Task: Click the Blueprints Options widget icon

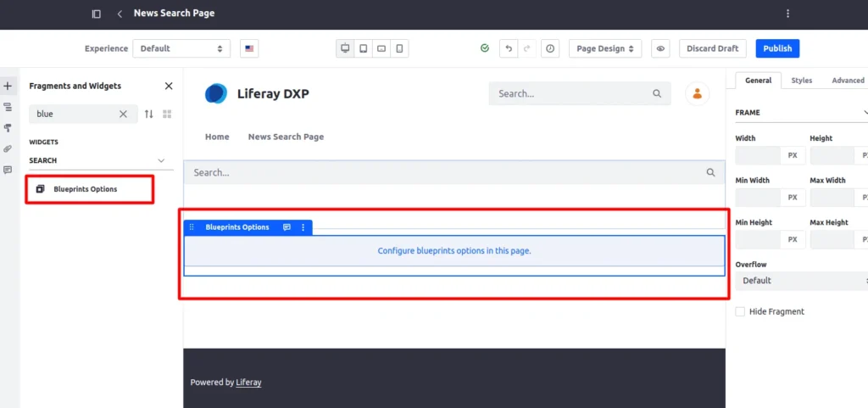Action: pyautogui.click(x=40, y=189)
